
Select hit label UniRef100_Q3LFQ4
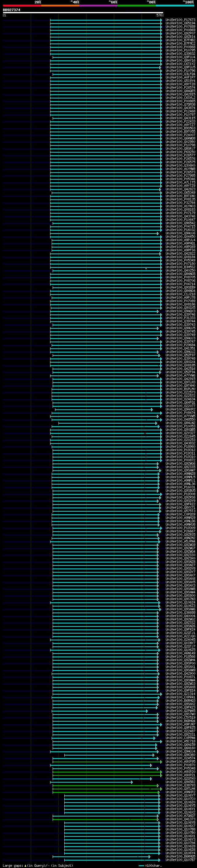(180, 74)
